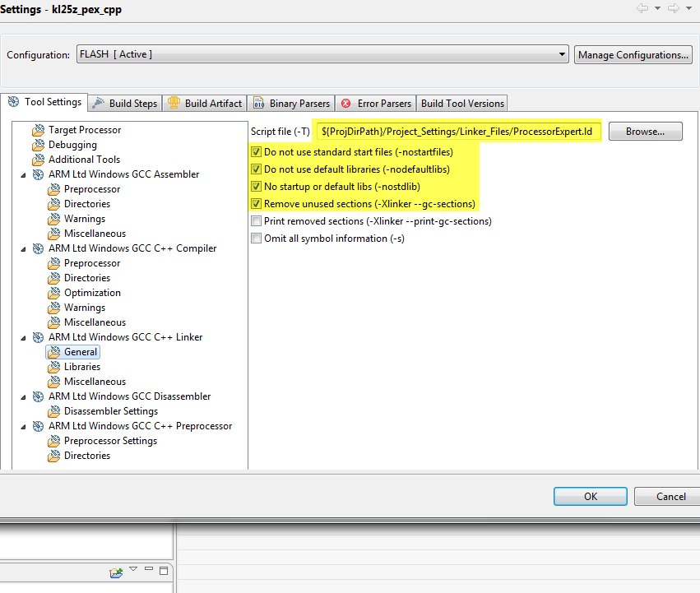
Task: Click the Build Steps tab icon
Action: (99, 103)
